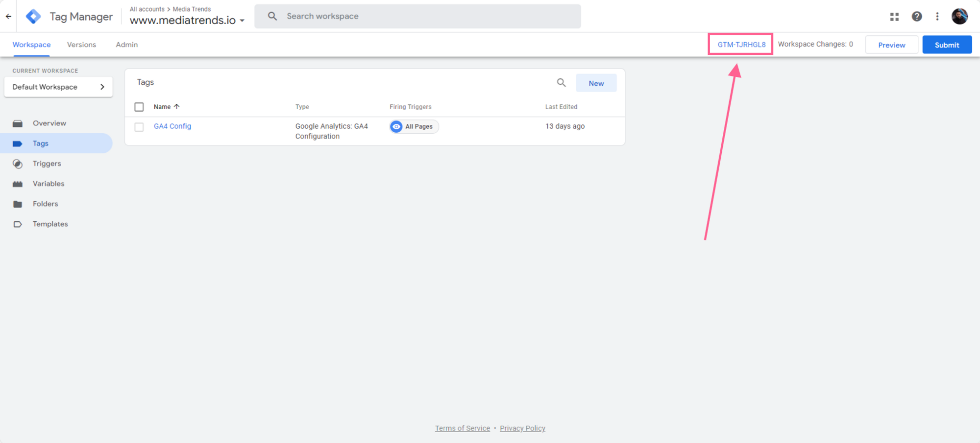The width and height of the screenshot is (980, 443).
Task: Click the blue Submit button
Action: click(x=947, y=45)
